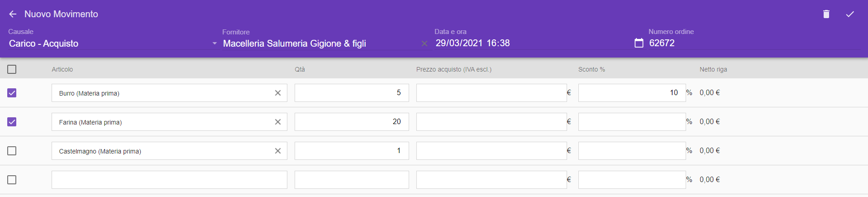Confirm movement with the checkmark icon
This screenshot has height=197, width=868.
click(x=850, y=14)
